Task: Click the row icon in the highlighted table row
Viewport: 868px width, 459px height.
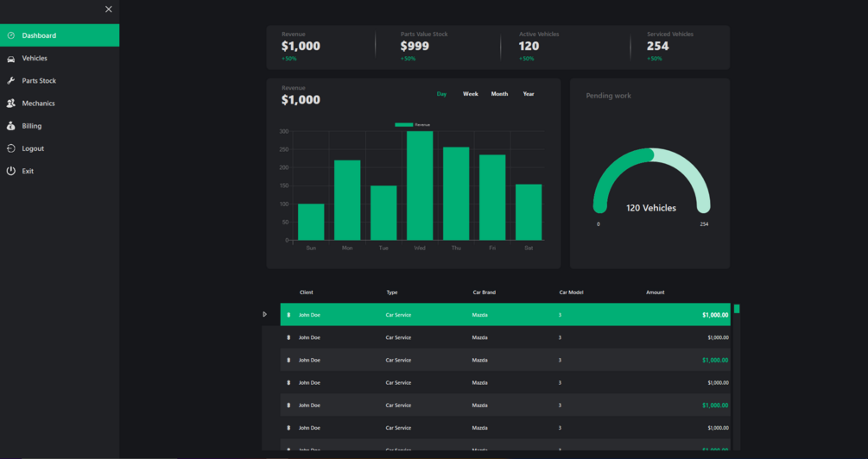Action: point(288,315)
